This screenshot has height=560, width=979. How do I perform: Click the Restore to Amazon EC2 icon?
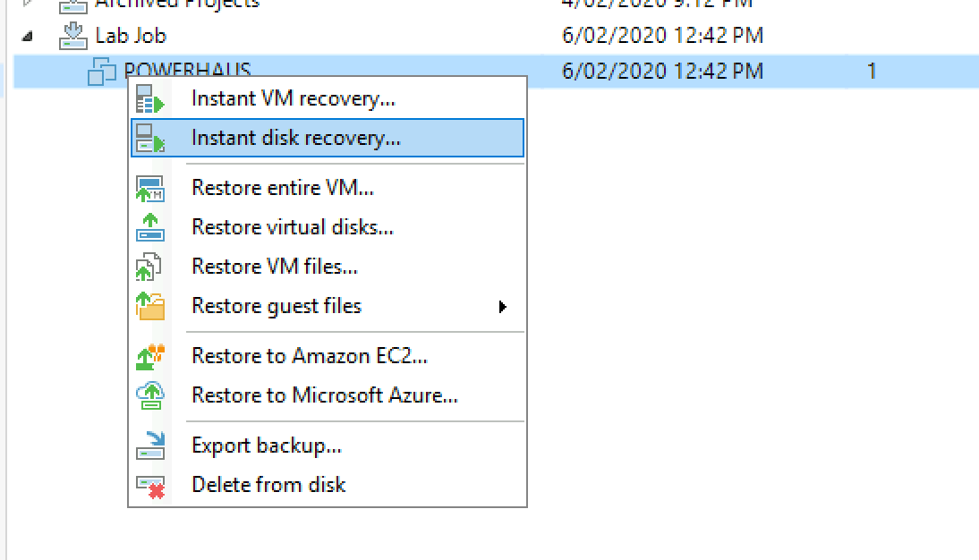pos(149,356)
